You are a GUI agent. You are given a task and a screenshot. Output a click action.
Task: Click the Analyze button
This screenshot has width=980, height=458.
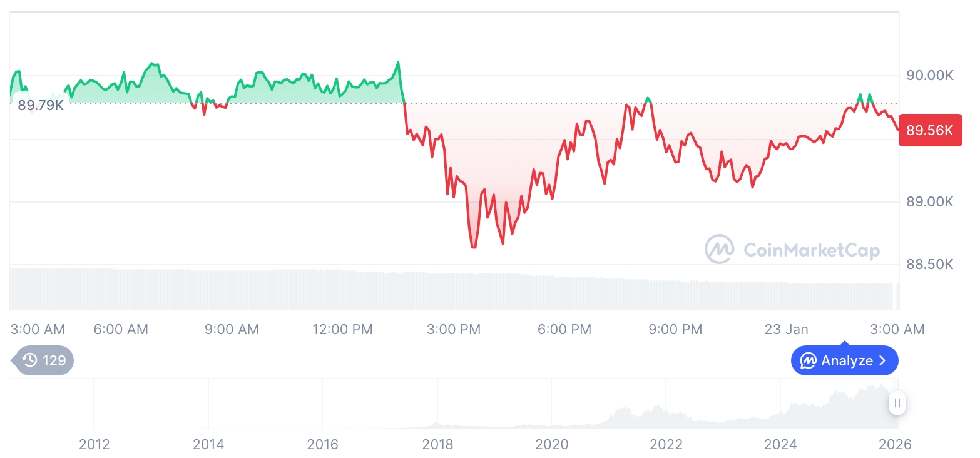(x=844, y=360)
